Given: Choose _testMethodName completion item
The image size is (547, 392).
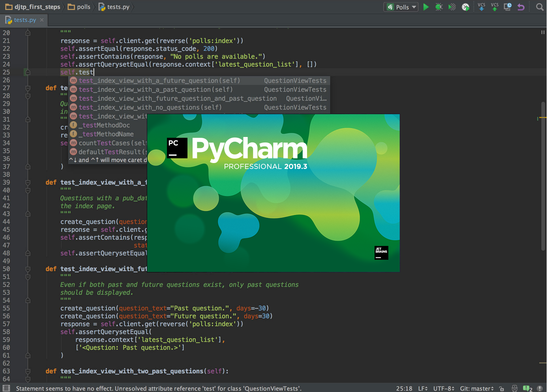Looking at the screenshot, I should coord(108,134).
